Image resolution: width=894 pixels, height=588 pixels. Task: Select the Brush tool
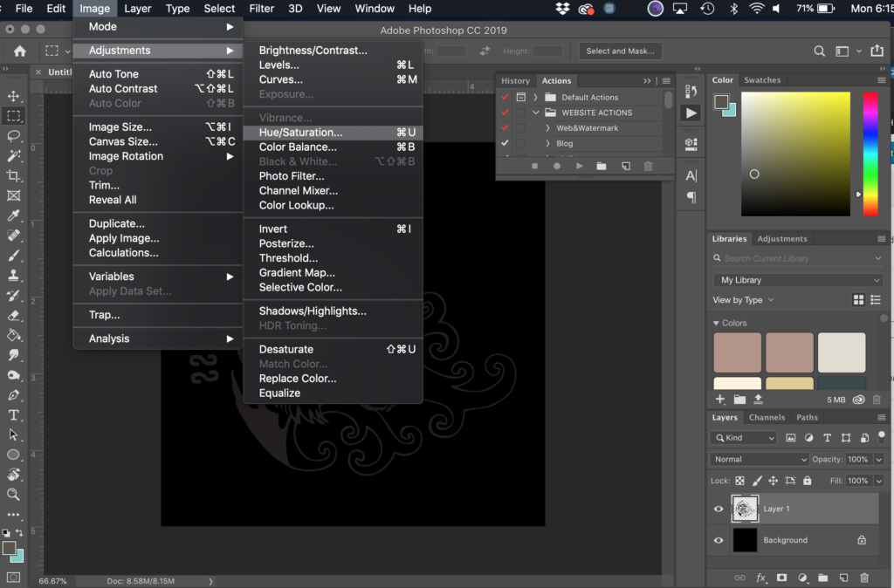tap(14, 256)
